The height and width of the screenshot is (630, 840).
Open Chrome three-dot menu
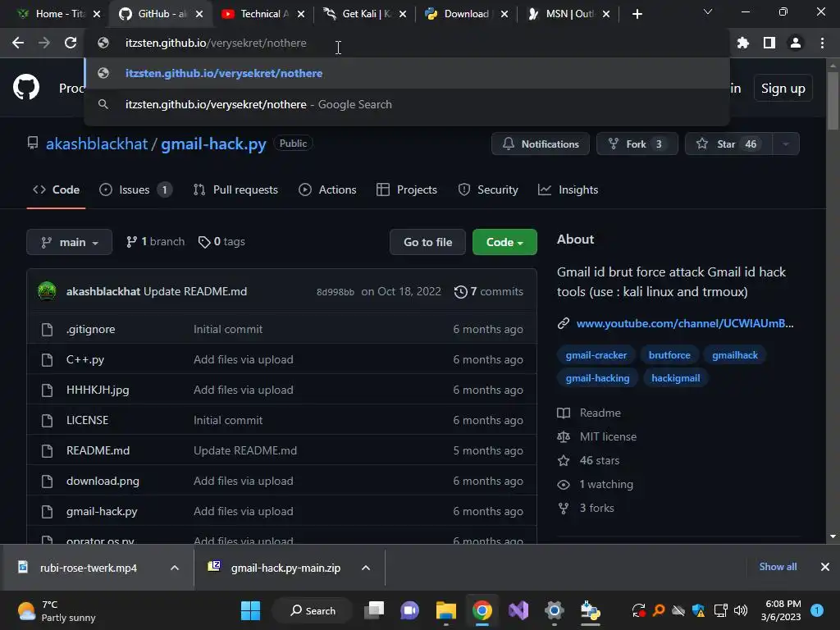point(822,43)
